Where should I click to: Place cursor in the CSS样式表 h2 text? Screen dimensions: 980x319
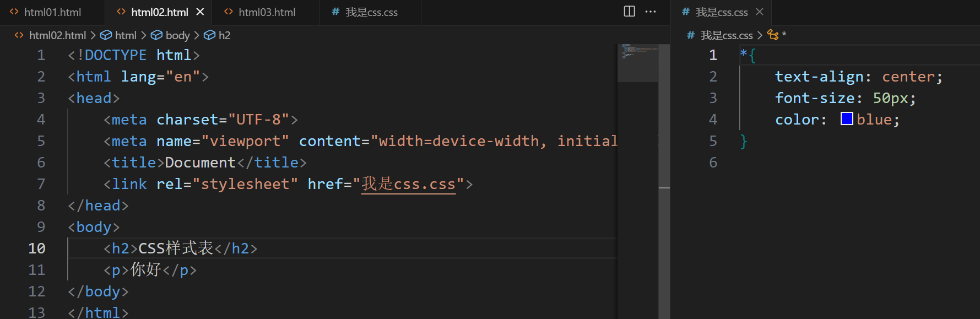(x=176, y=248)
